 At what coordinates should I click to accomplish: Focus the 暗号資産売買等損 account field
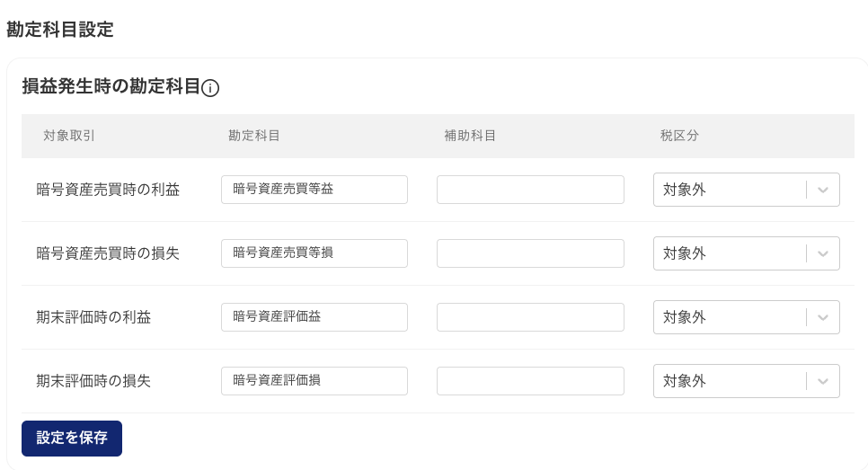tap(314, 253)
